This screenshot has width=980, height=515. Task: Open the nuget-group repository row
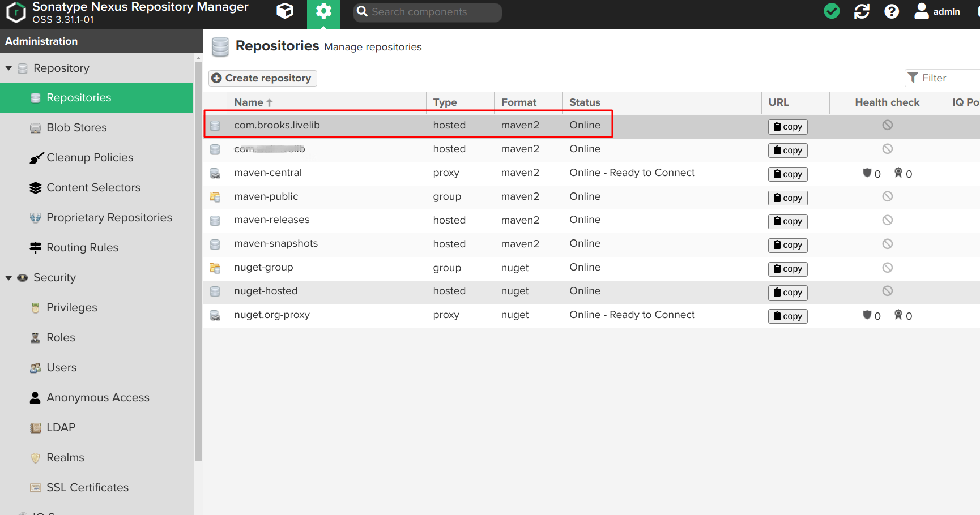[x=591, y=268]
